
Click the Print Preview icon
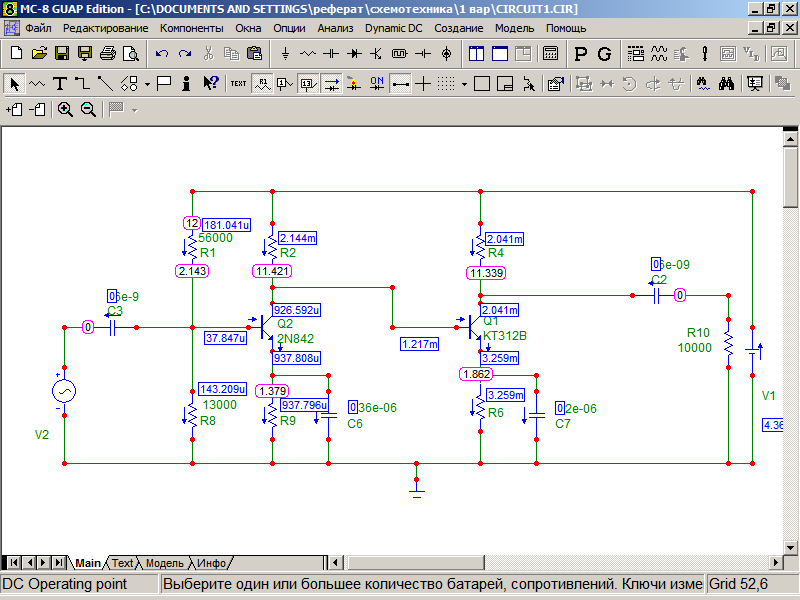[130, 52]
